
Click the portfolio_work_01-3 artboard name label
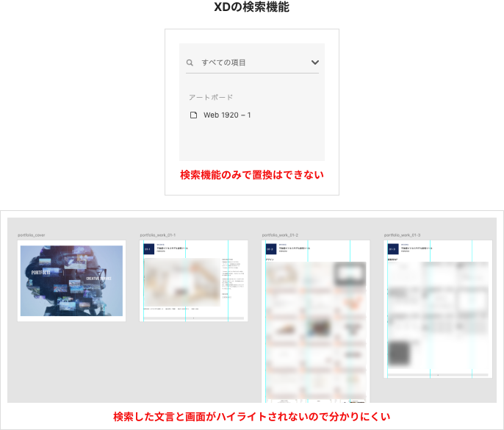click(402, 235)
